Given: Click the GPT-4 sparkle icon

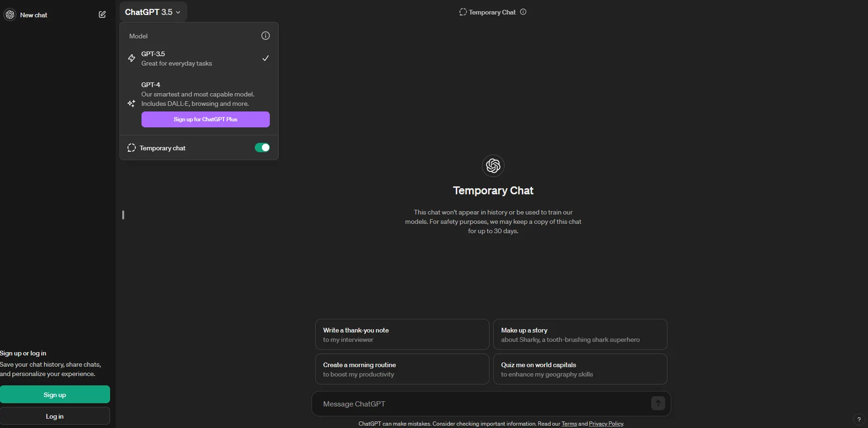Looking at the screenshot, I should pyautogui.click(x=132, y=103).
